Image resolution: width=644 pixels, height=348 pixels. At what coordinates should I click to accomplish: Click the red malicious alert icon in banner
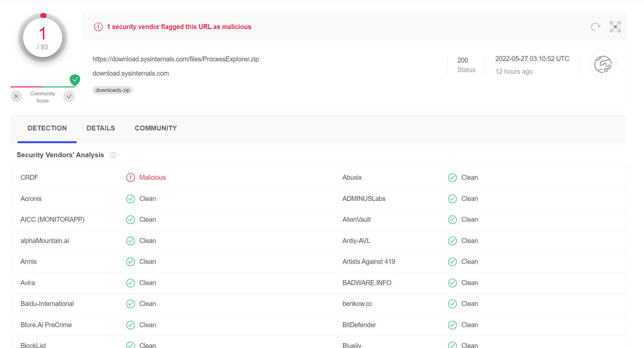coord(98,27)
